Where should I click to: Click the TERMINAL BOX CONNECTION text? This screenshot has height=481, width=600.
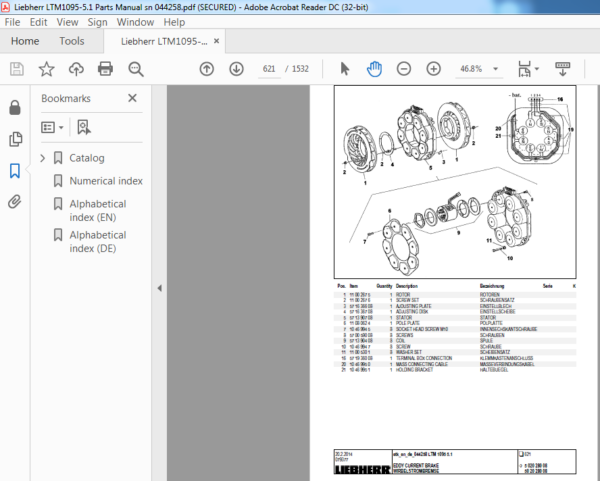click(424, 358)
